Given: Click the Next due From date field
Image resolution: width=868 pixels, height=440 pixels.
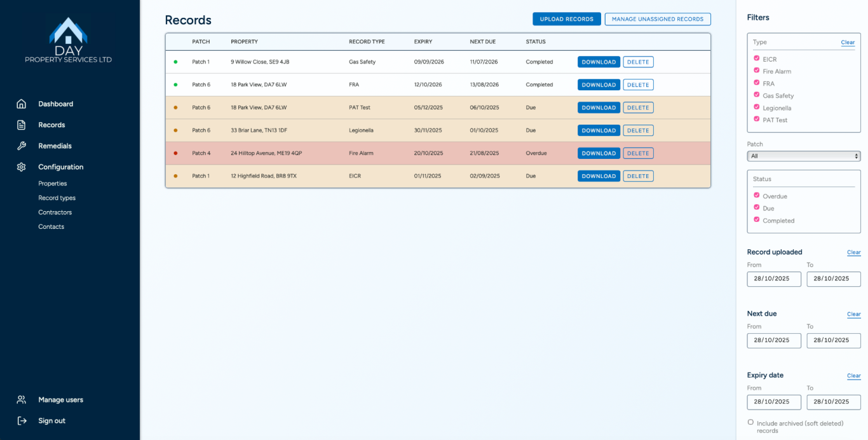Looking at the screenshot, I should (774, 340).
